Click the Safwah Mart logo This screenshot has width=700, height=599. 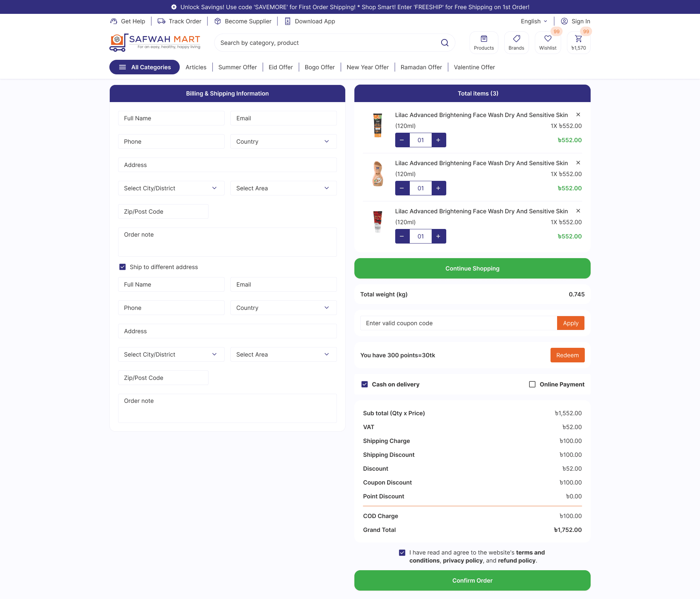pos(155,43)
